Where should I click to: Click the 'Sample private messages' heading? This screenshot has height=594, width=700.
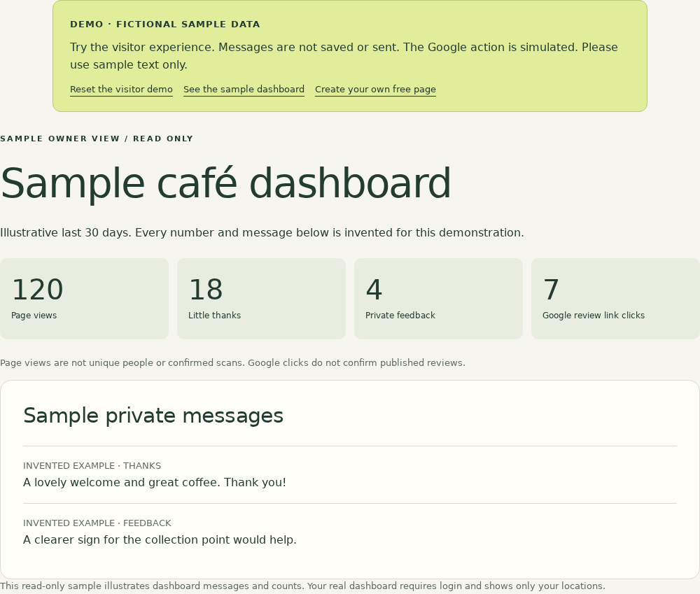click(153, 416)
